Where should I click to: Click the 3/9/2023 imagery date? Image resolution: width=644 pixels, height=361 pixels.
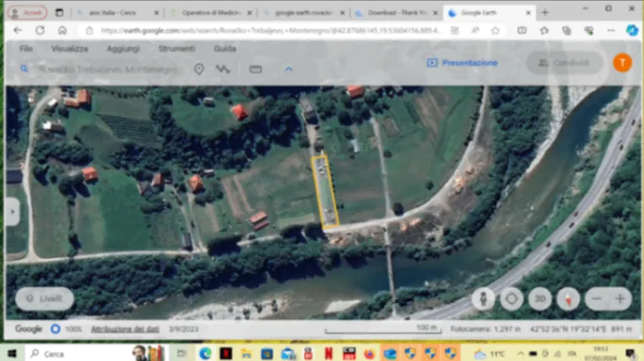tap(184, 329)
